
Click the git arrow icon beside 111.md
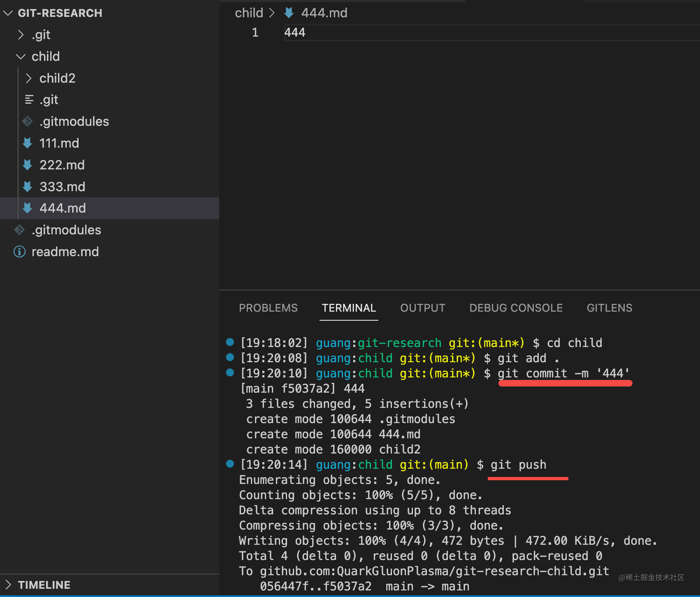coord(27,143)
